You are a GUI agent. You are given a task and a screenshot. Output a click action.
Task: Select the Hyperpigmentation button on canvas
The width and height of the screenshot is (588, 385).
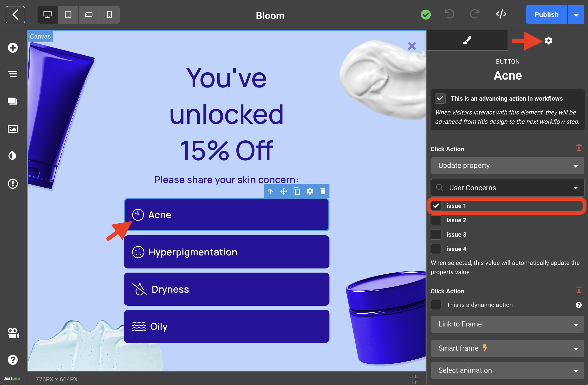tap(226, 252)
